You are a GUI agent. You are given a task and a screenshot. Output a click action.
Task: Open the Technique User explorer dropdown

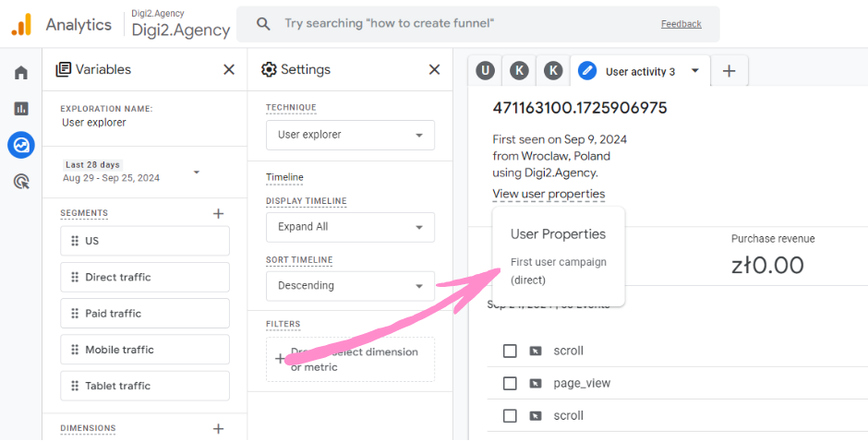point(350,135)
